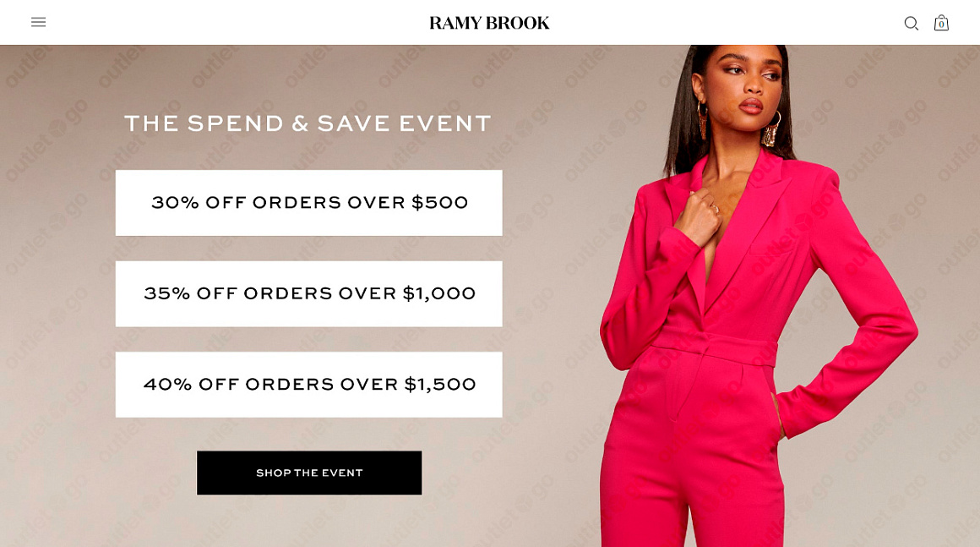Select the 40% off orders over $1,500 box
The image size is (980, 547).
pyautogui.click(x=308, y=385)
